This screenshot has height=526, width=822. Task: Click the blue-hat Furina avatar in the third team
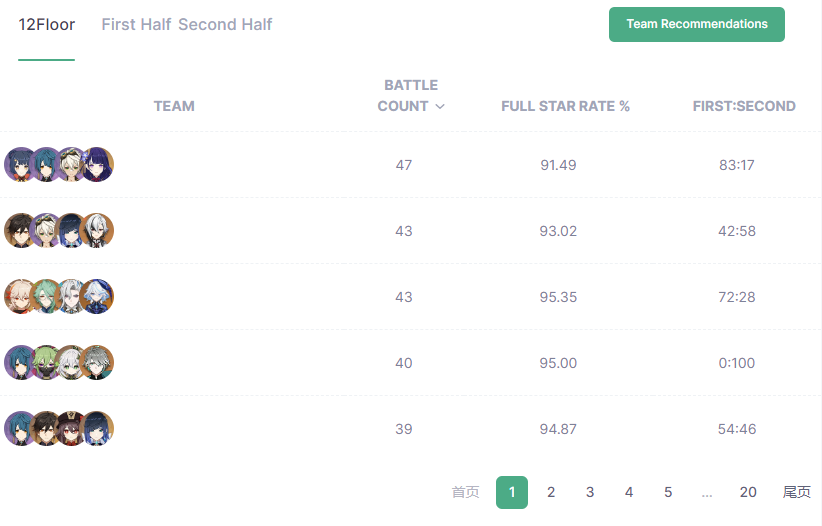pos(97,297)
